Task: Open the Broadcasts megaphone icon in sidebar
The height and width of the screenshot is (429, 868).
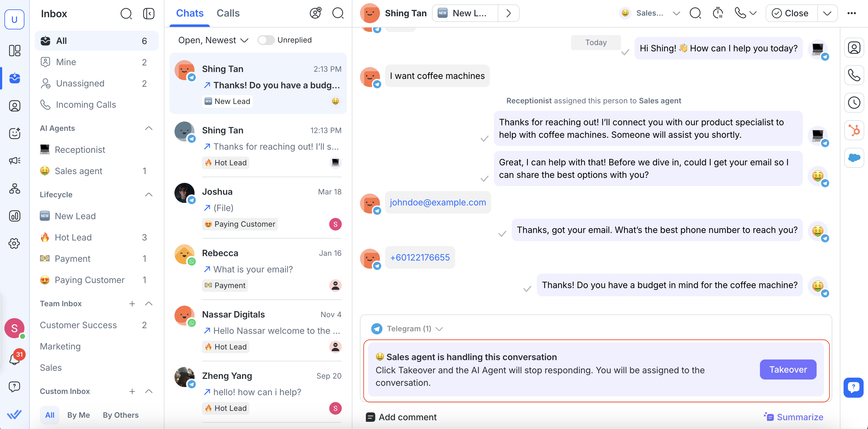Action: pos(14,161)
